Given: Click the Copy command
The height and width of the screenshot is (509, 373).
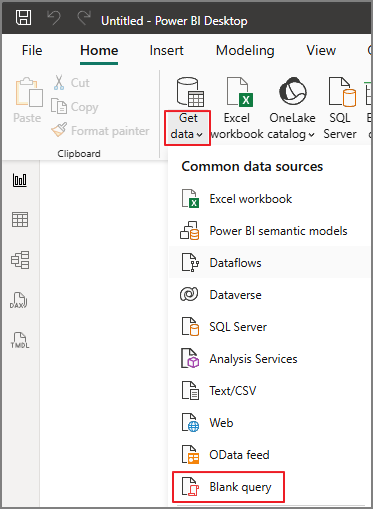Looking at the screenshot, I should click(x=75, y=107).
